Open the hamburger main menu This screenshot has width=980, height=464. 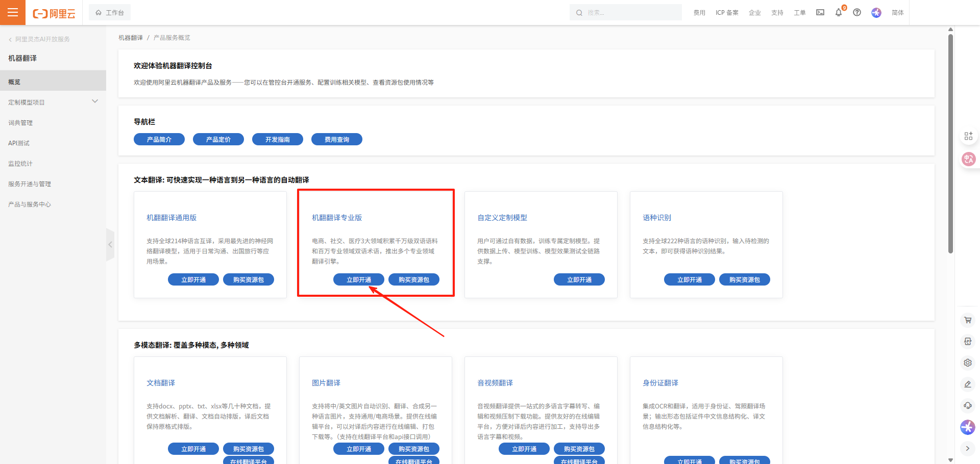pos(13,12)
